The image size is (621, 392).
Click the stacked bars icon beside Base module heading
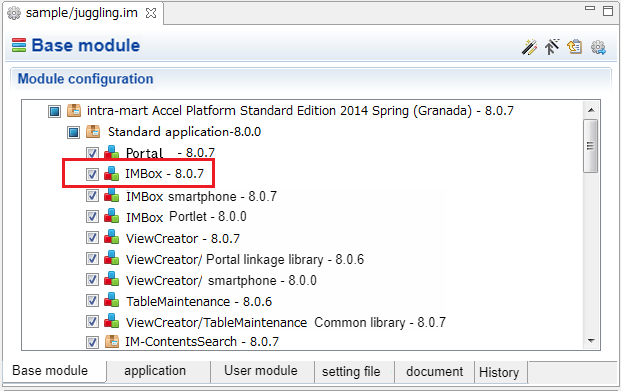coord(19,45)
